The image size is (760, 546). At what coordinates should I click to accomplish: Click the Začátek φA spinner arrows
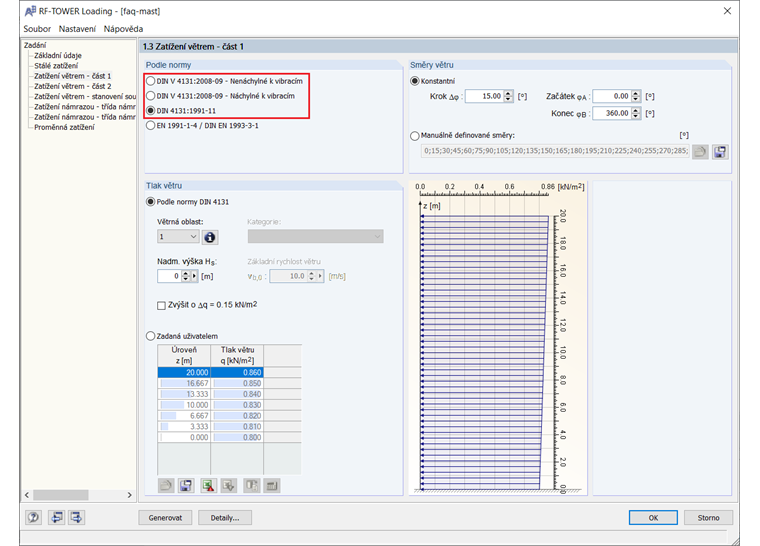click(x=636, y=96)
